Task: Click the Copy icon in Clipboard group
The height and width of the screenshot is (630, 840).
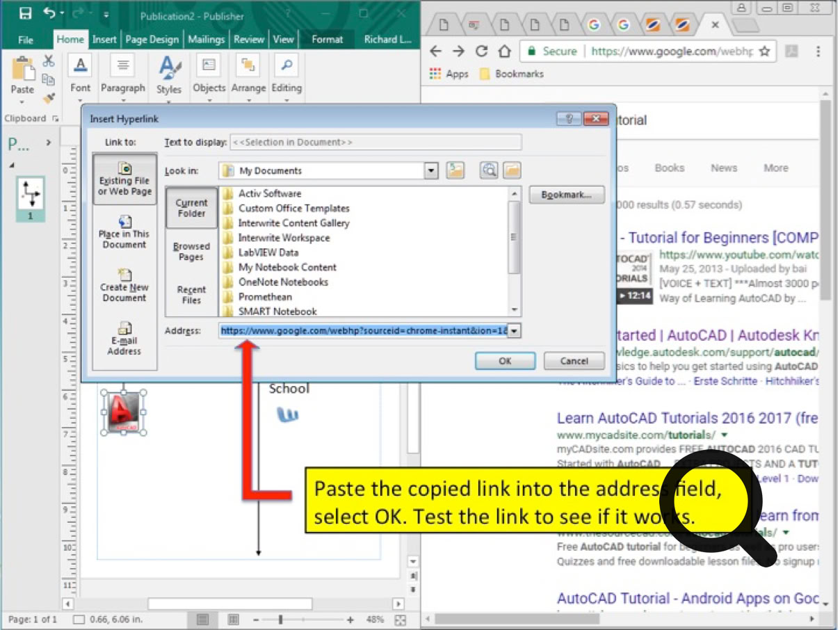Action: [49, 79]
